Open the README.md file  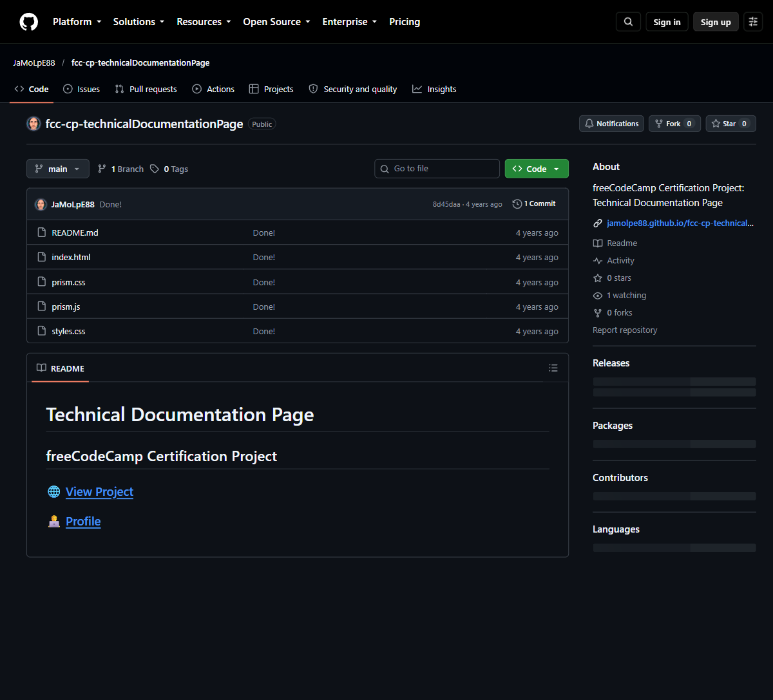tap(75, 232)
